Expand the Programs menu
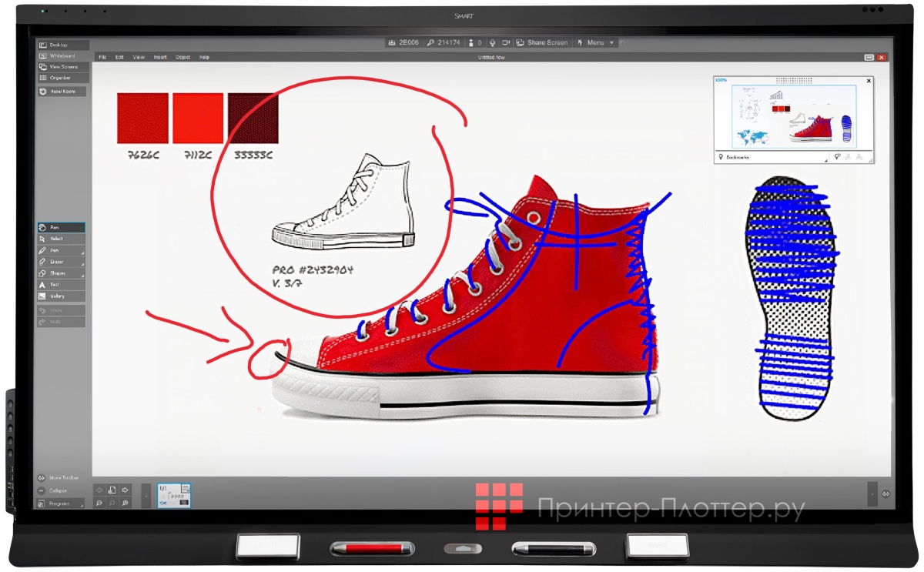 click(x=62, y=503)
